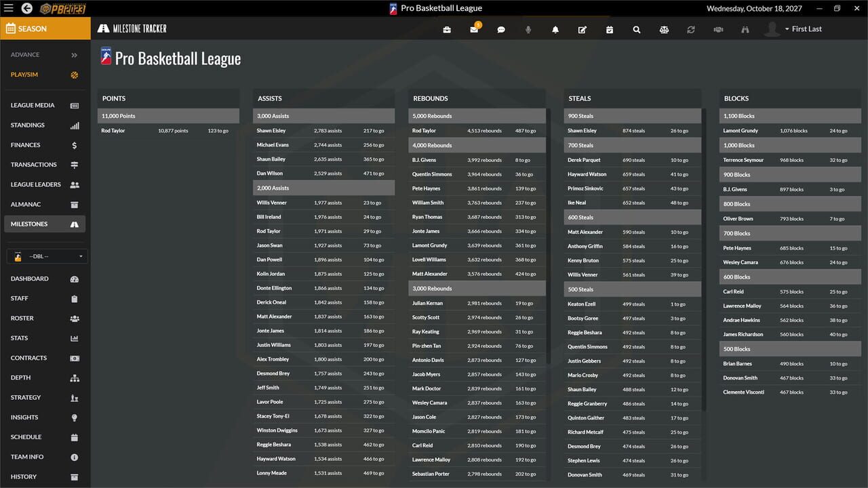Screen dimensions: 868x488
Task: Open the binoculars scouting icon
Action: 745,29
